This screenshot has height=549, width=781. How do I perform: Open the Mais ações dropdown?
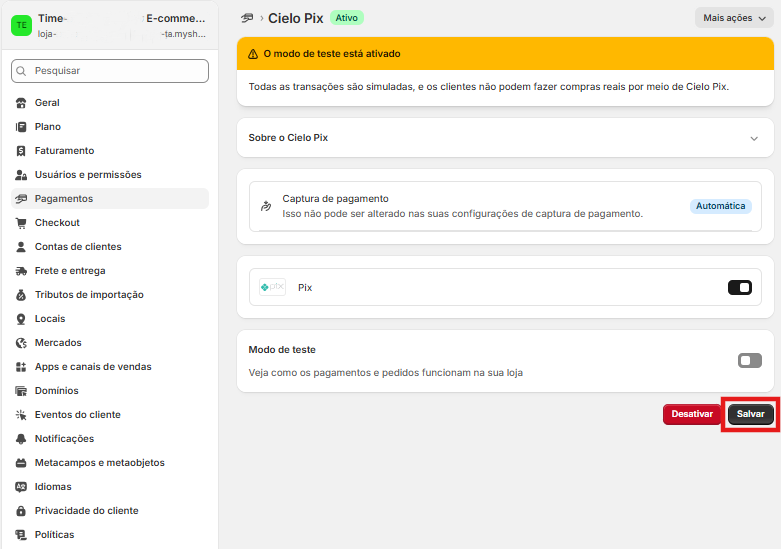734,18
